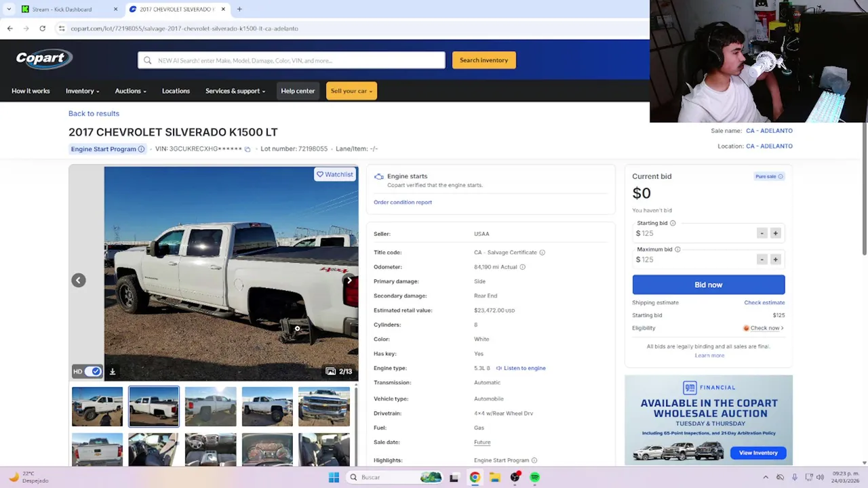Open the photo gallery counter 2/13
Viewport: 868px width, 488px height.
pyautogui.click(x=339, y=371)
